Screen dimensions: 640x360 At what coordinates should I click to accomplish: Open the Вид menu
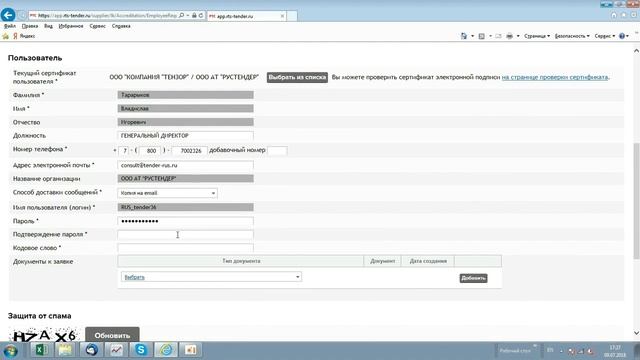(48, 26)
